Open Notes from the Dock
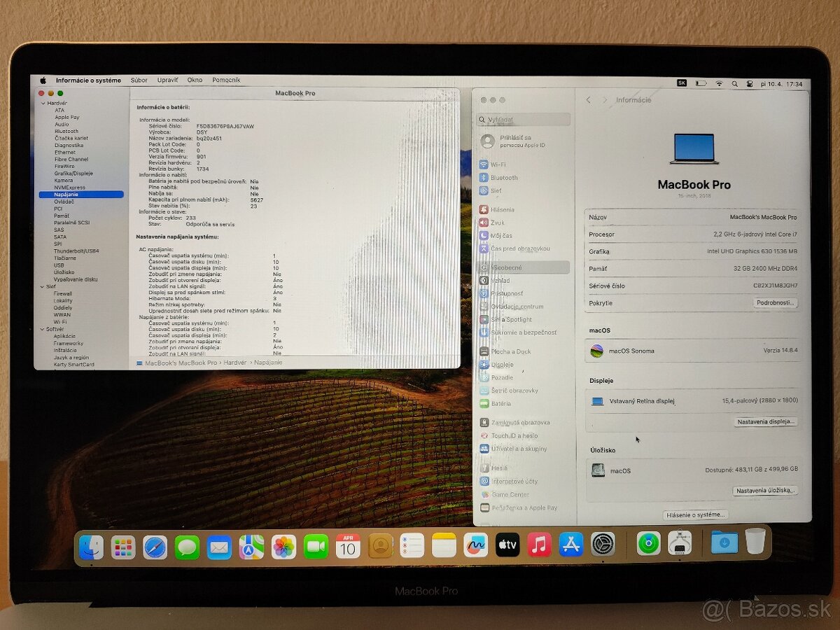This screenshot has height=630, width=840. click(444, 545)
